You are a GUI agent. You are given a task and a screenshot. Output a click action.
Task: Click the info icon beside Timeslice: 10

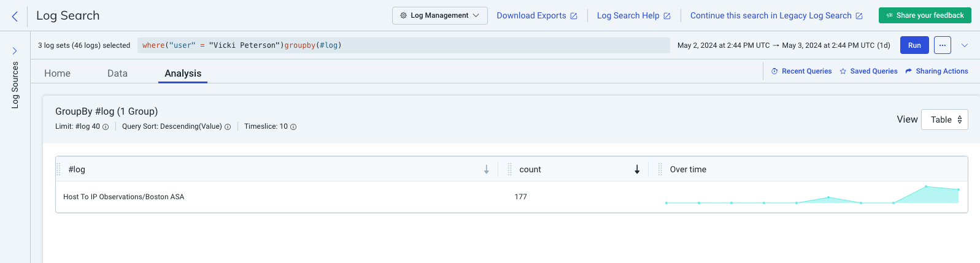(293, 127)
